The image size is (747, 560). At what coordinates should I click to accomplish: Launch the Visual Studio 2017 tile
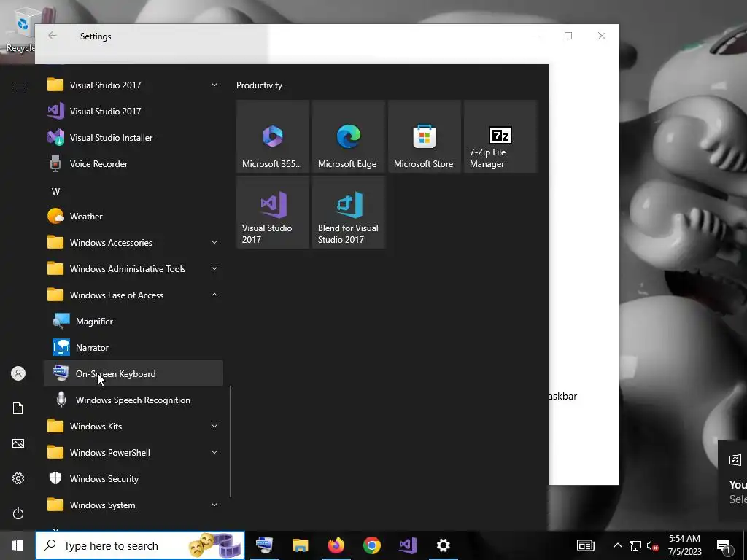[273, 212]
